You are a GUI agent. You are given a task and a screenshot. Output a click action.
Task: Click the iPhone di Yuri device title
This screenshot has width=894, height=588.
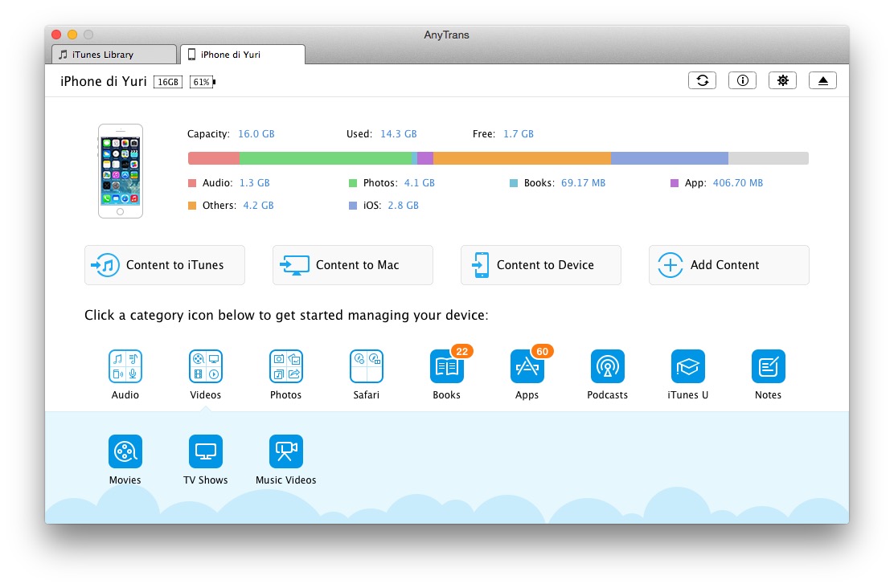104,81
